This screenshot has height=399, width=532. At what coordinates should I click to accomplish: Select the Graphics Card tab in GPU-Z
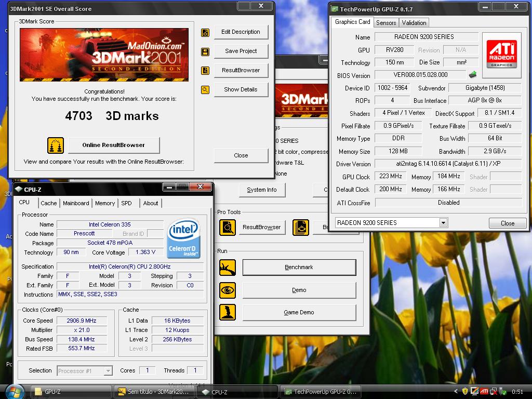pyautogui.click(x=352, y=22)
